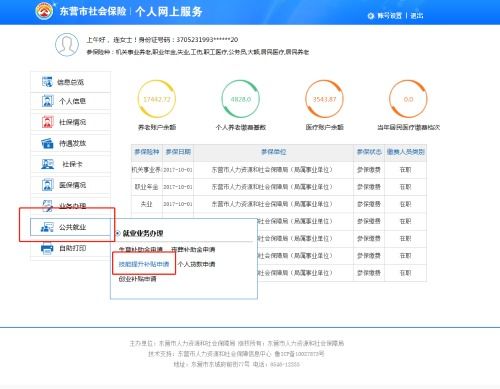500x389 pixels.
Task: Click the 缴费人员类别 column header
Action: [405, 152]
